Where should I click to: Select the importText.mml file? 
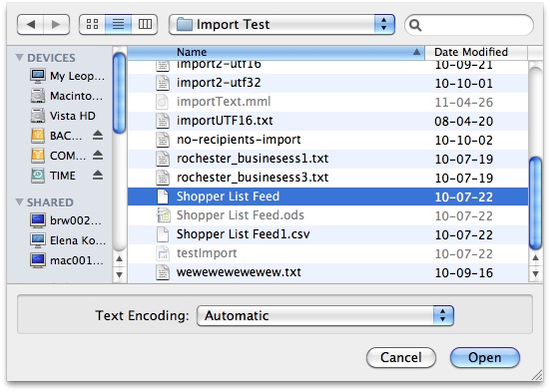(x=327, y=102)
